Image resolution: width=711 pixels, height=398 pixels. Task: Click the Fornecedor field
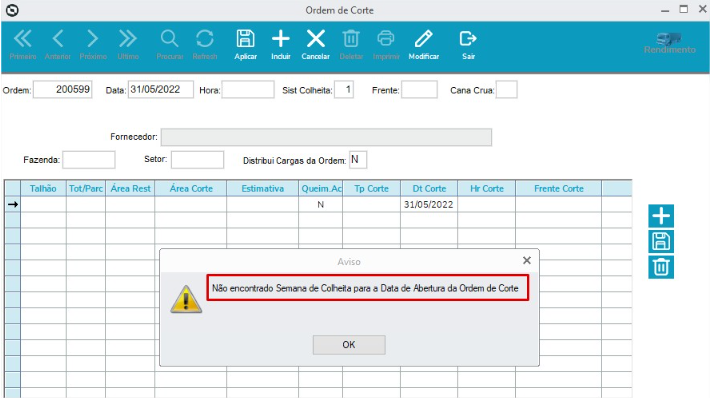326,137
